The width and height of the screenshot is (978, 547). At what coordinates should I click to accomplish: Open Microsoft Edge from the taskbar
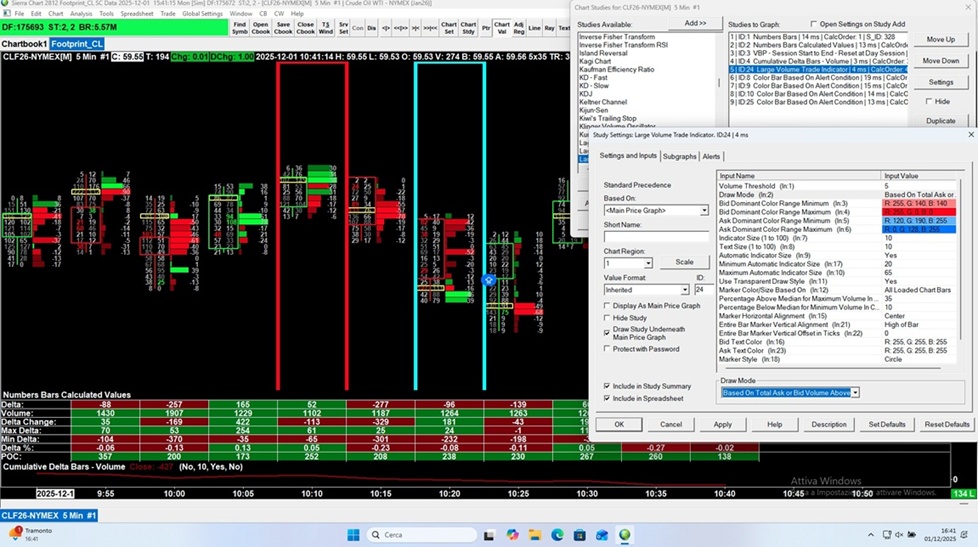(557, 535)
